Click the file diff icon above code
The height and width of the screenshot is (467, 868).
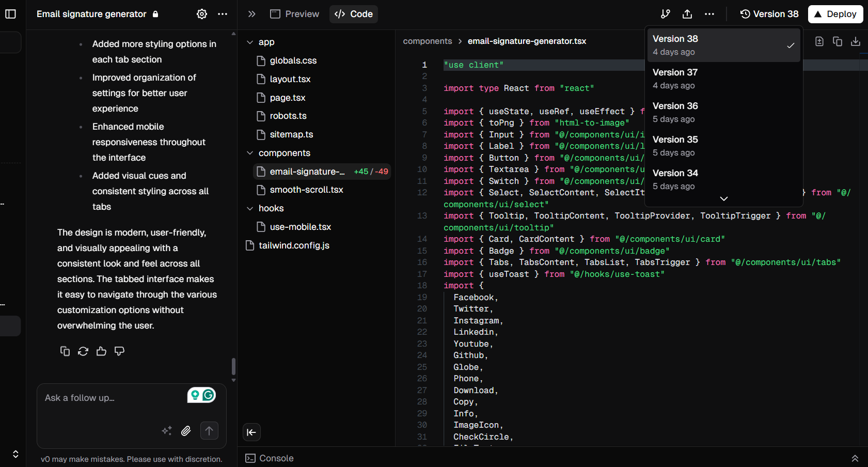pyautogui.click(x=819, y=41)
